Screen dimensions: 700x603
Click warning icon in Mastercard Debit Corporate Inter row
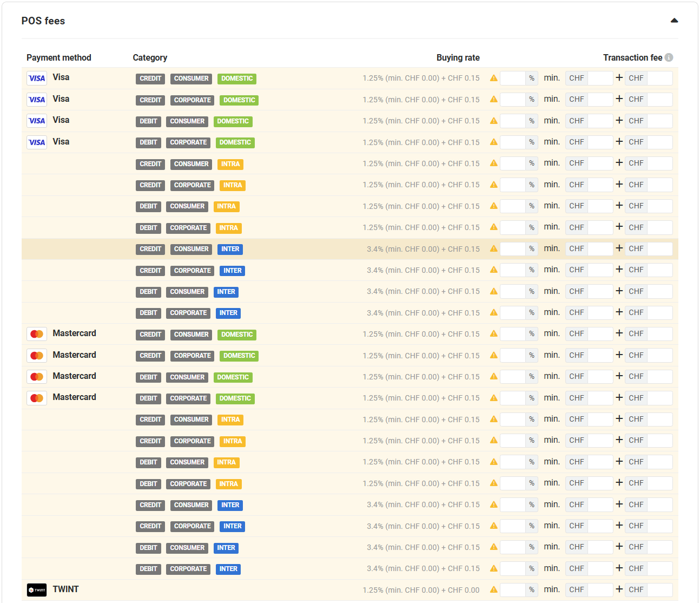click(493, 568)
